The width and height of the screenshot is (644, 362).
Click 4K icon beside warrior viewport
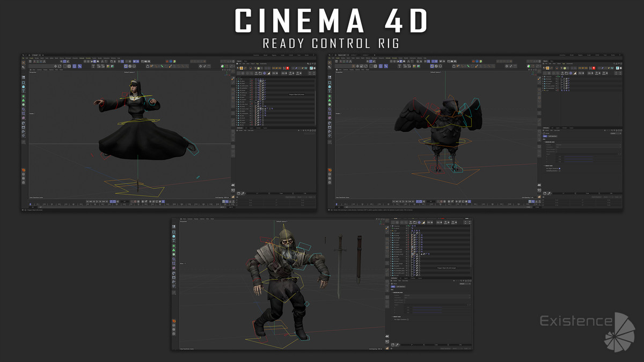[387, 336]
